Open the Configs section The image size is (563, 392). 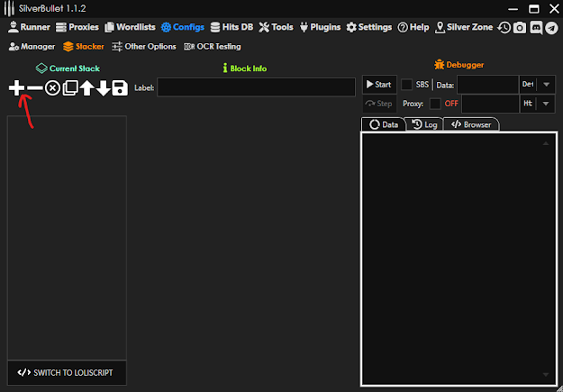(x=182, y=27)
